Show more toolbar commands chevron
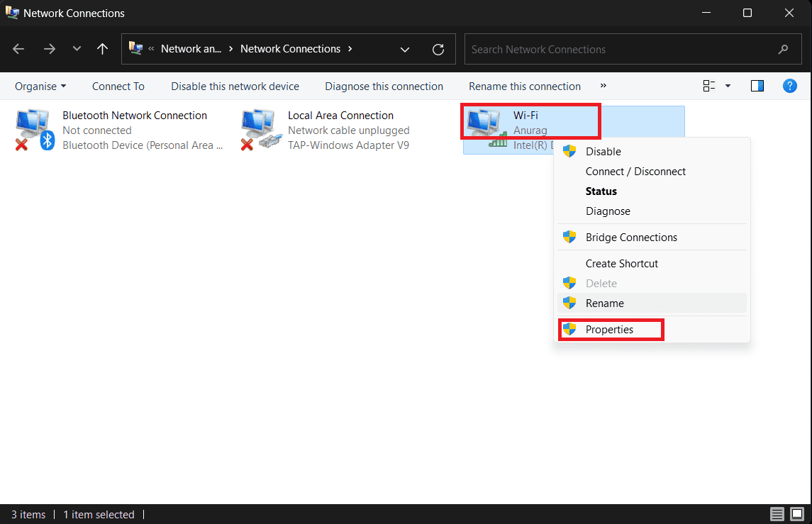This screenshot has height=524, width=812. [x=604, y=86]
